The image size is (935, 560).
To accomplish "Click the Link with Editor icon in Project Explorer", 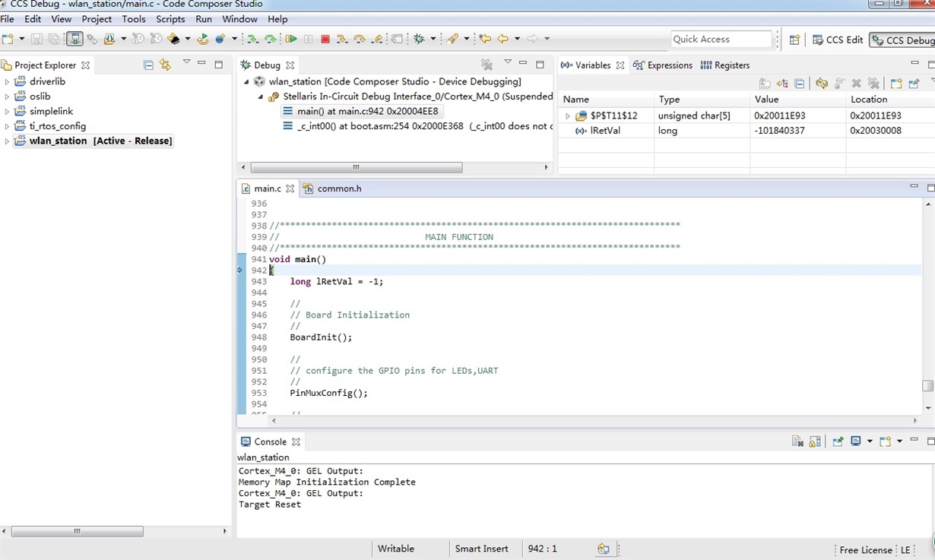I will pyautogui.click(x=165, y=65).
